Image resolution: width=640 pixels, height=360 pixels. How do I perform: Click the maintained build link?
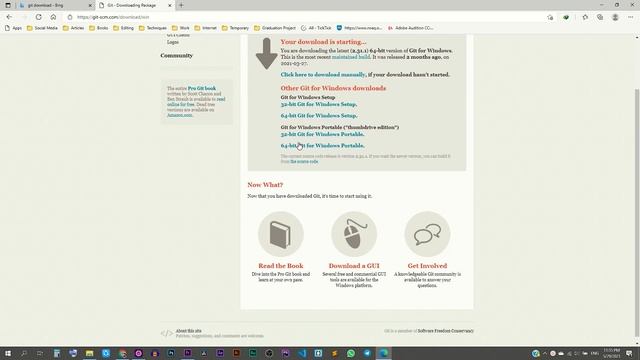pyautogui.click(x=351, y=57)
